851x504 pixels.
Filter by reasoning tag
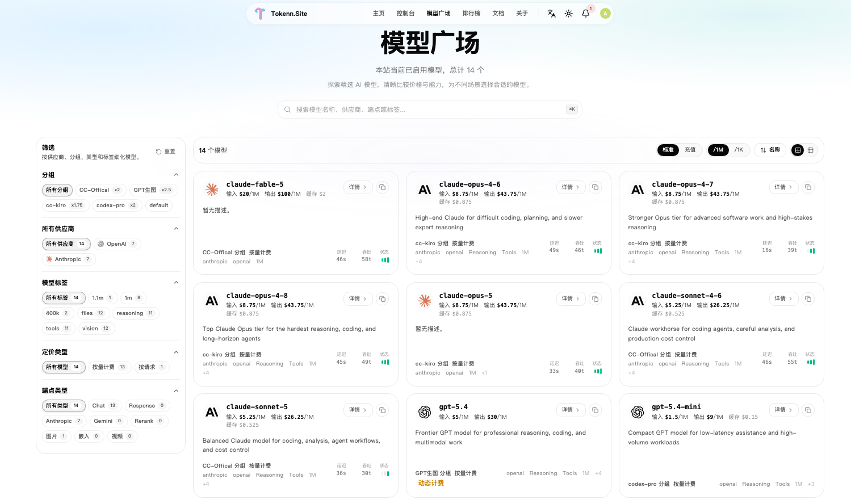click(135, 313)
